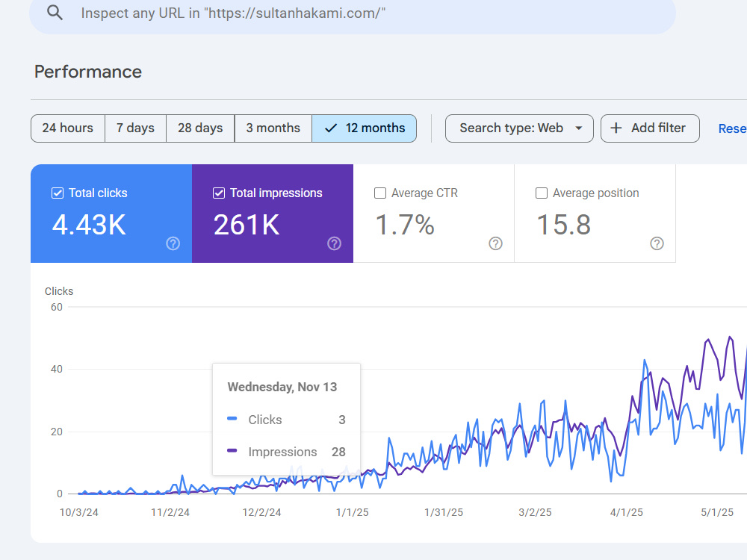This screenshot has height=560, width=747.
Task: Click the Clicks value 3 in tooltip
Action: [x=342, y=420]
